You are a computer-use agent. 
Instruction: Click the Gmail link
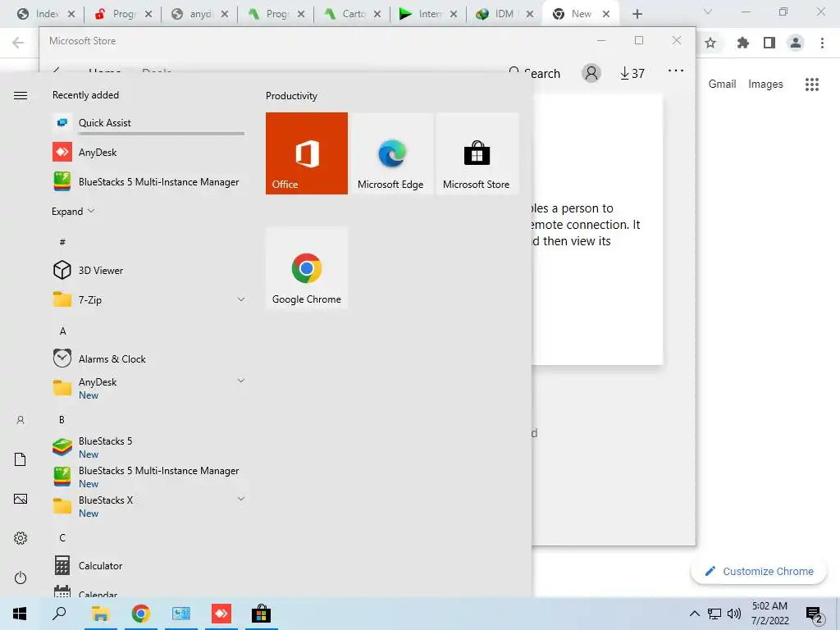[722, 84]
